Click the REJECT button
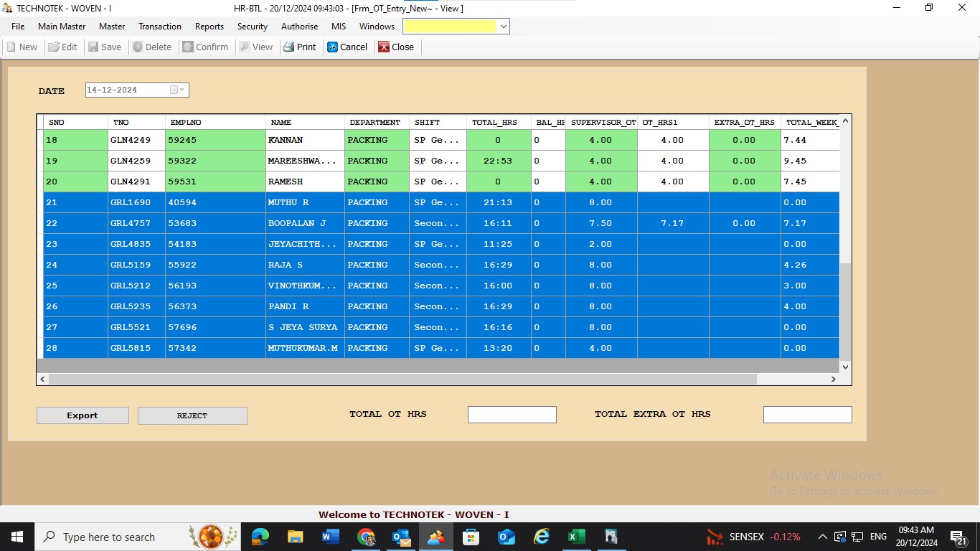Viewport: 980px width, 551px height. point(192,415)
